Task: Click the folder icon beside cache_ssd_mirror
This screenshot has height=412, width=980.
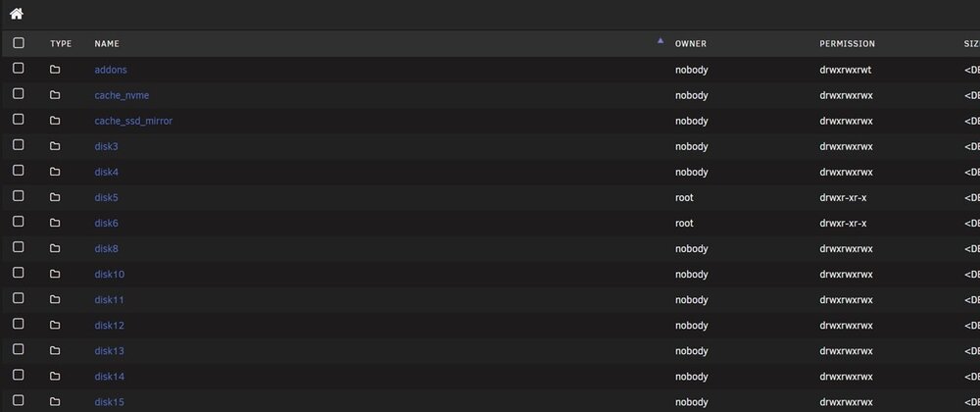Action: 55,121
